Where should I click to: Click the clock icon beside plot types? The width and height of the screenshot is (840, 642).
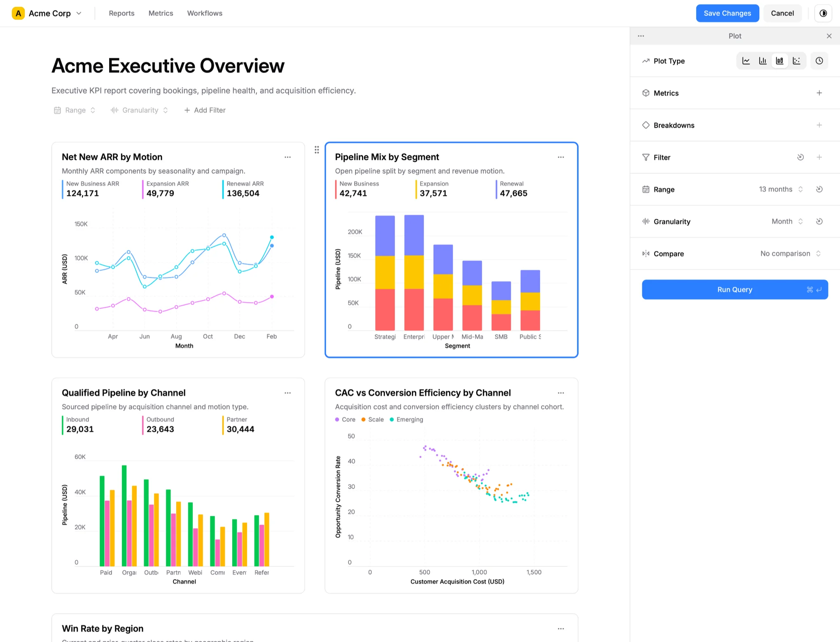(819, 61)
